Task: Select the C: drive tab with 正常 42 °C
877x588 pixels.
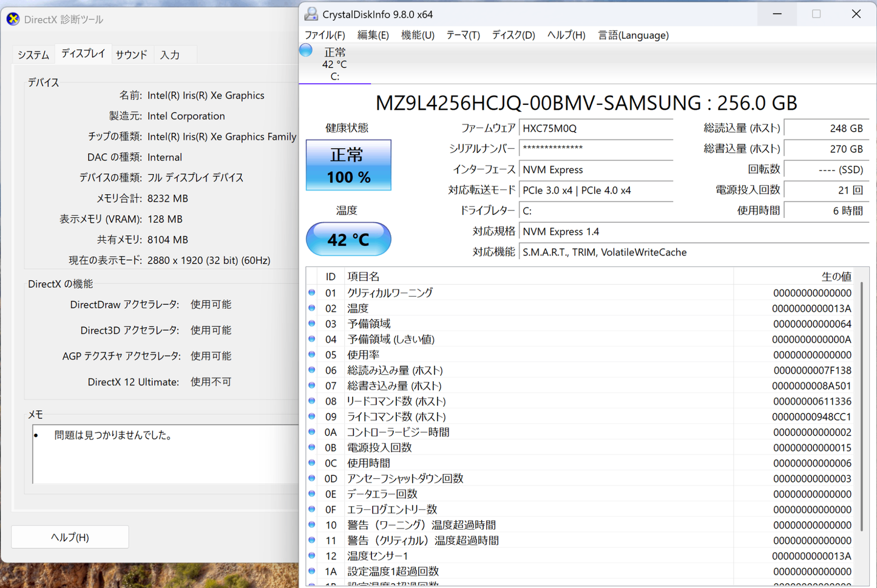Action: pos(335,64)
